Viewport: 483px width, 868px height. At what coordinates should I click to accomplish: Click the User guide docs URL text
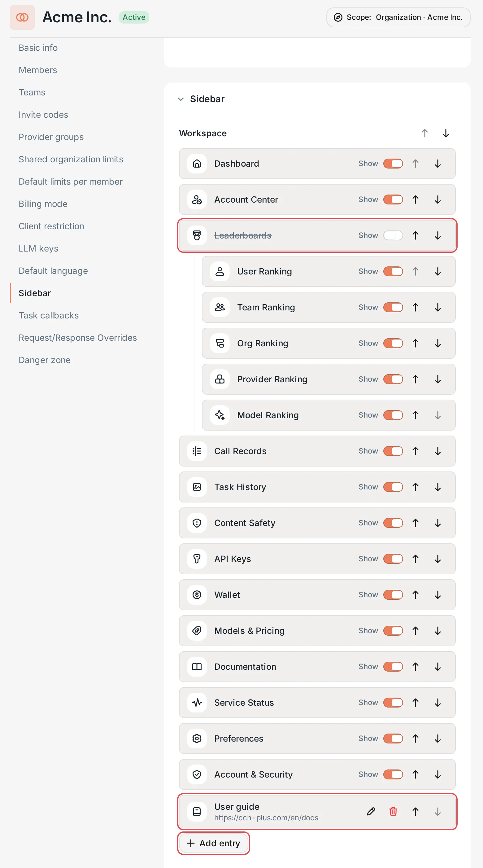pyautogui.click(x=266, y=818)
